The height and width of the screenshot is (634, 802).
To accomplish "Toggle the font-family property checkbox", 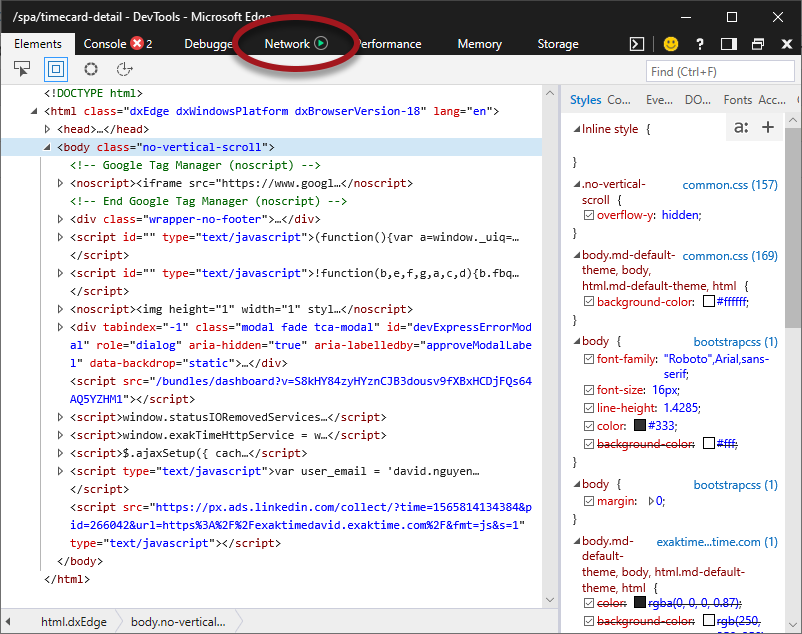I will pyautogui.click(x=589, y=359).
